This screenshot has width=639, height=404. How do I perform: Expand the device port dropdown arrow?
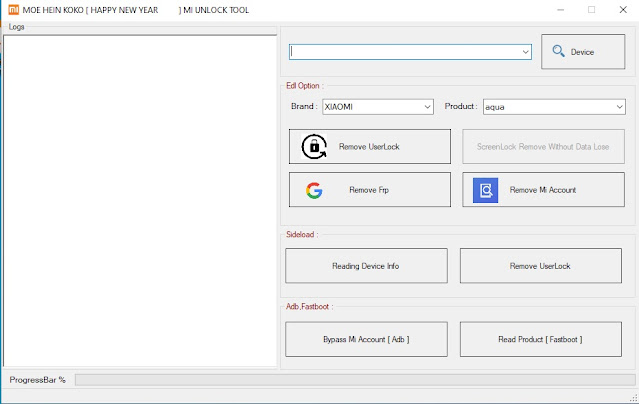coord(525,52)
